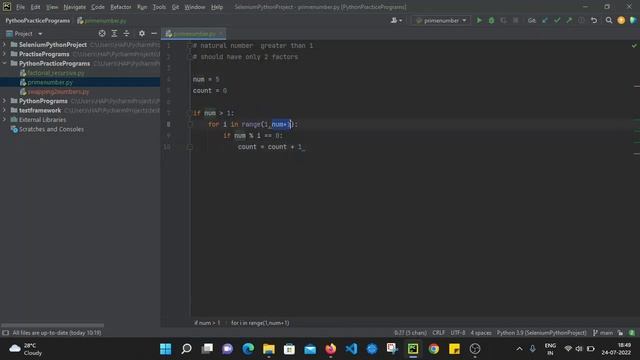The height and width of the screenshot is (360, 640).
Task: Open the Help menu
Action: [217, 7]
